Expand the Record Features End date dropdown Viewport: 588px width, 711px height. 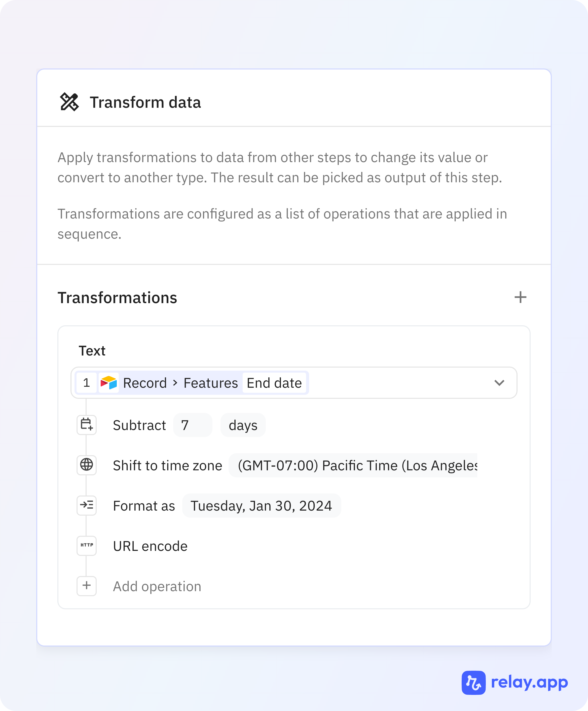tap(499, 383)
